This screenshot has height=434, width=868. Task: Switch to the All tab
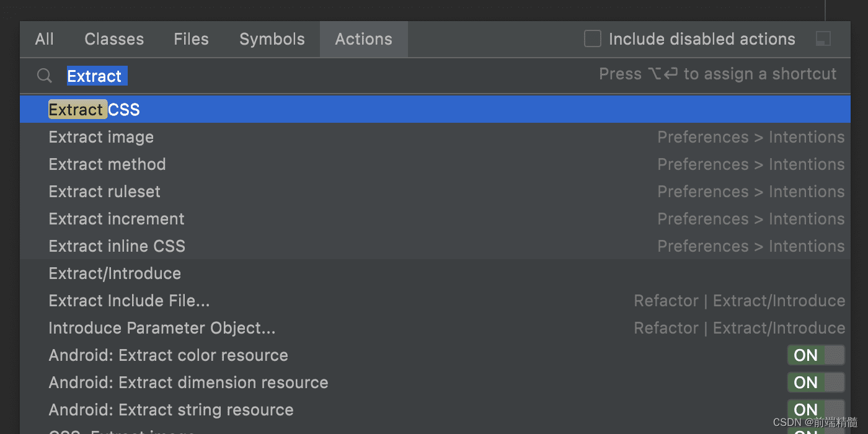[x=44, y=38]
